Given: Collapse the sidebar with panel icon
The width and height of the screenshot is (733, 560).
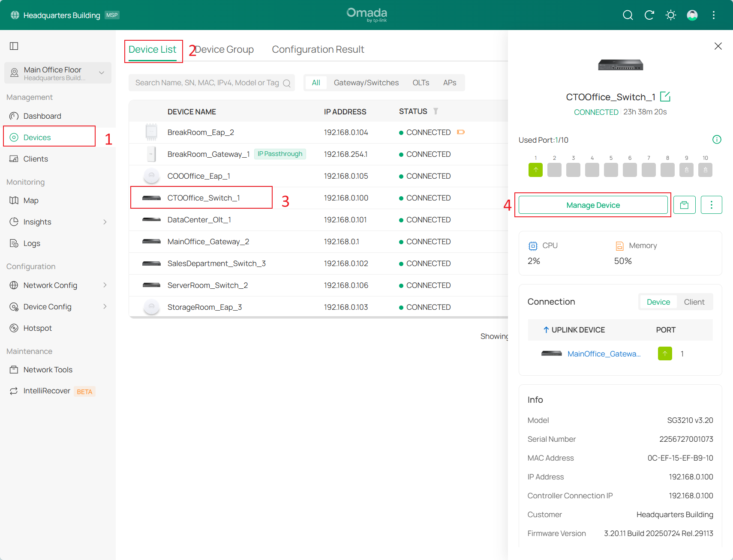Looking at the screenshot, I should 14,46.
